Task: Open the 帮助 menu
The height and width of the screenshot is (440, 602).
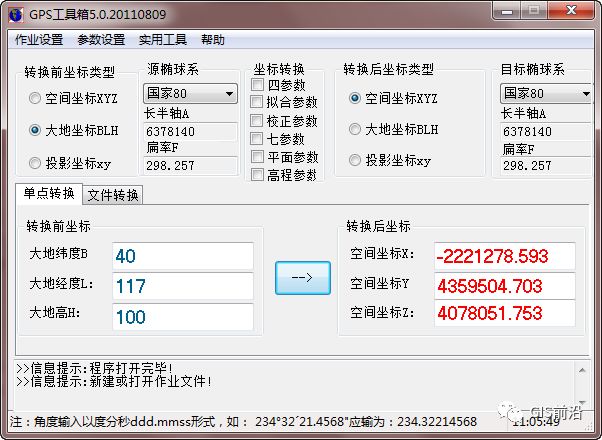Action: (x=213, y=40)
